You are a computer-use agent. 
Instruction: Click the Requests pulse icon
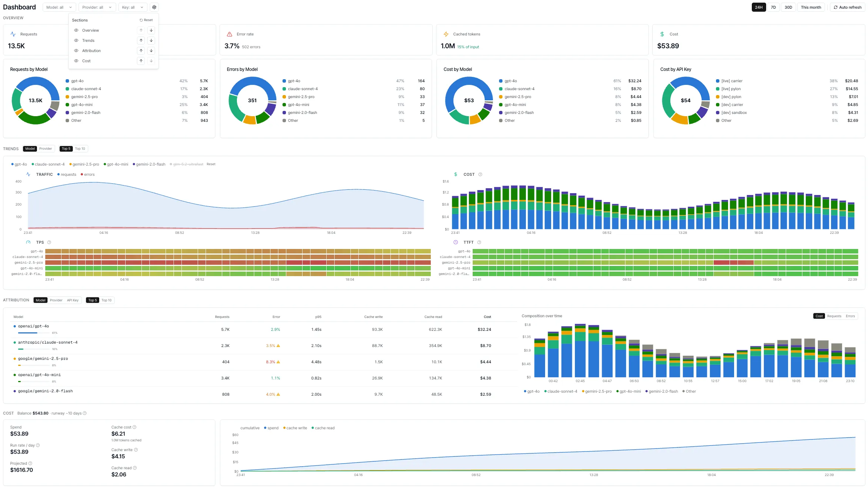pyautogui.click(x=13, y=34)
